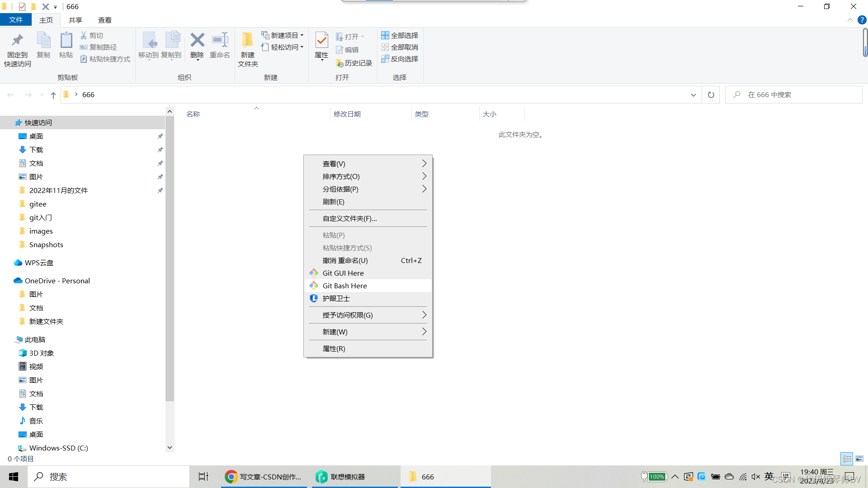Switch to details view in the status bar

click(x=847, y=459)
